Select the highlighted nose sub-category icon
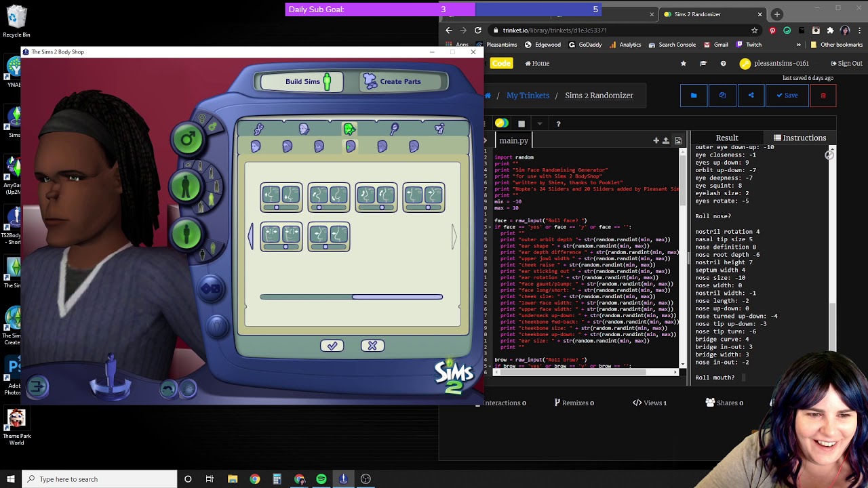Image resolution: width=868 pixels, height=488 pixels. point(351,146)
